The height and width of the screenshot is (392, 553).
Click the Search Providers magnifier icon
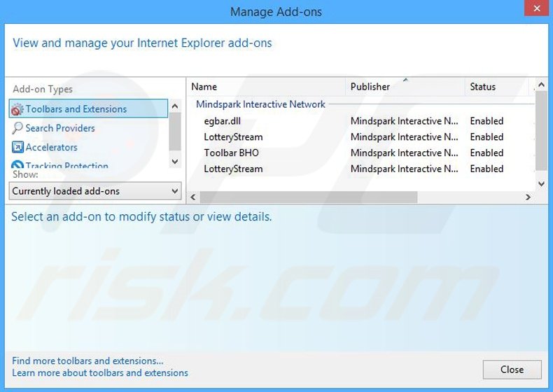pos(17,128)
